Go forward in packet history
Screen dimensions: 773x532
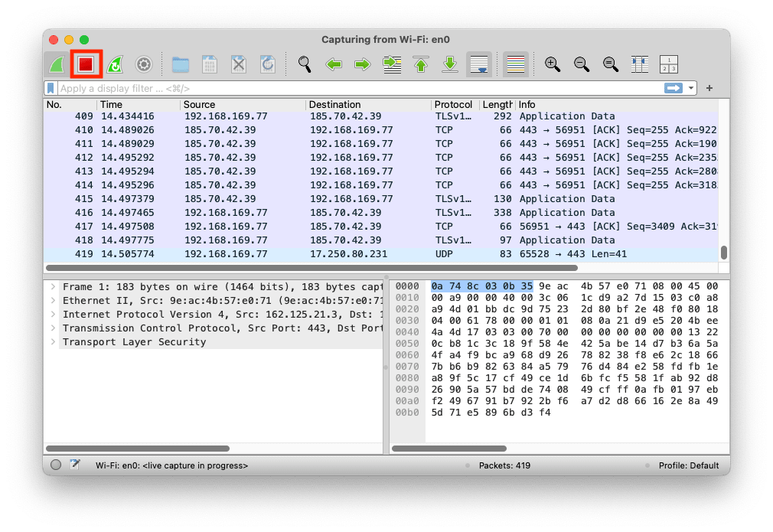pos(363,64)
